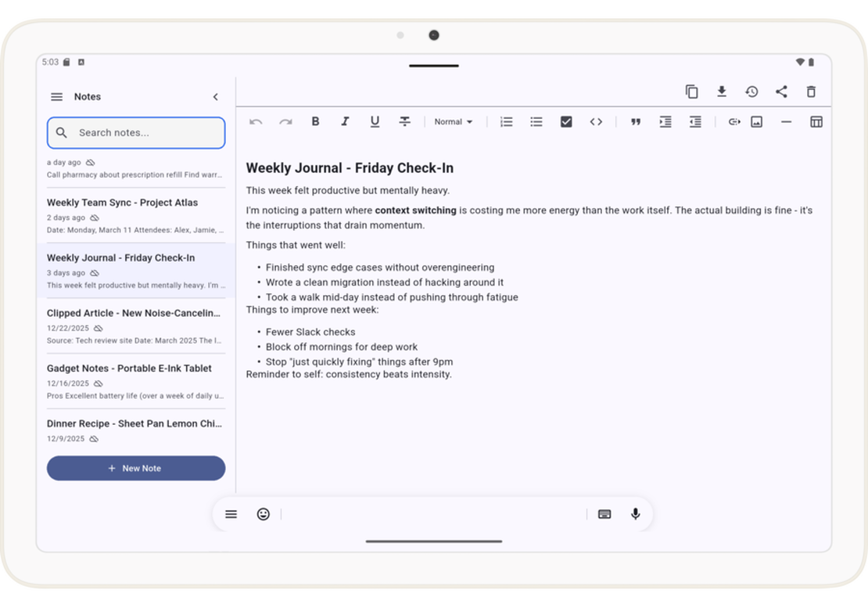This screenshot has height=608, width=868.
Task: Insert a code block
Action: pos(596,121)
